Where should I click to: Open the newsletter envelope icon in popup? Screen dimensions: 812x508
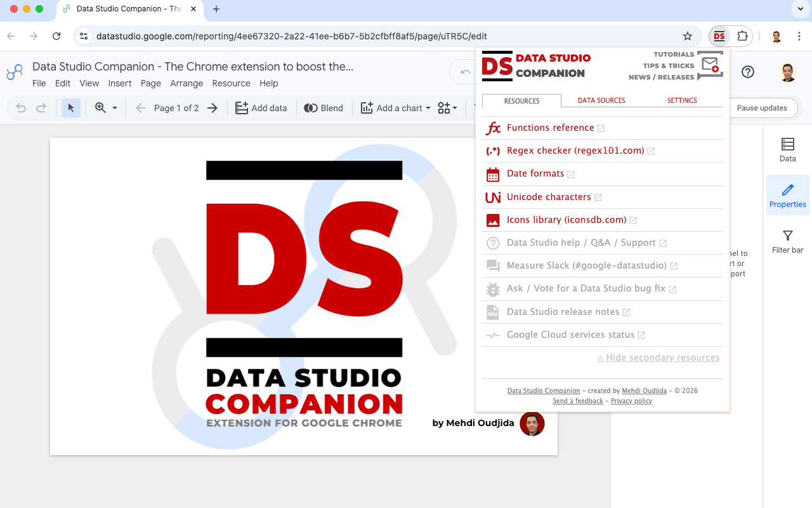coord(710,64)
